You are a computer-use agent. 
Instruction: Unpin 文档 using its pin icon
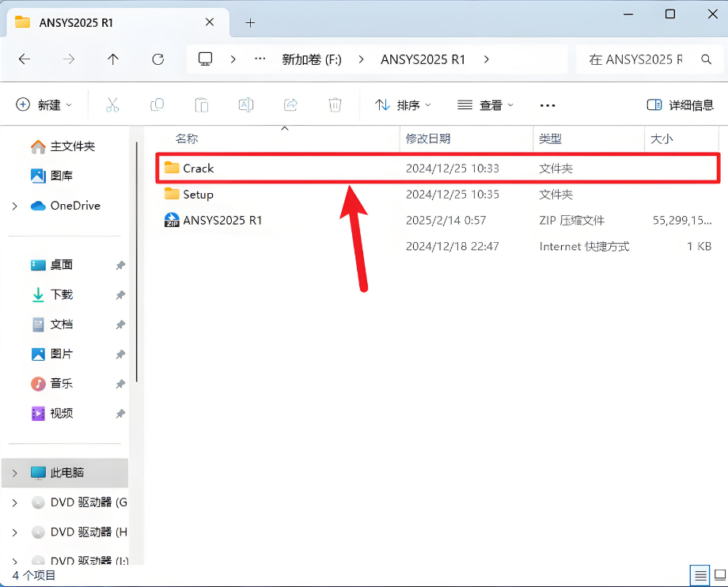(120, 325)
